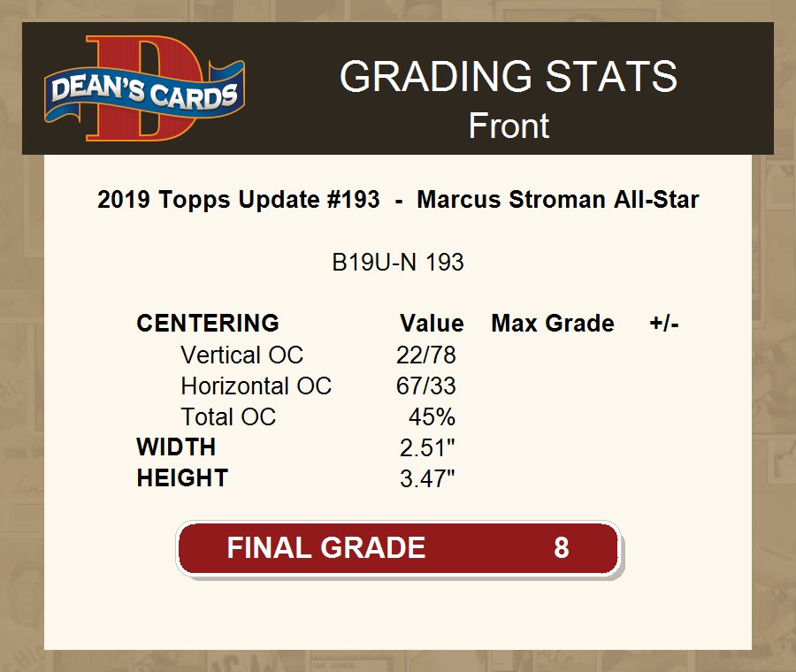Click the Dean's Cards logo

tap(145, 89)
